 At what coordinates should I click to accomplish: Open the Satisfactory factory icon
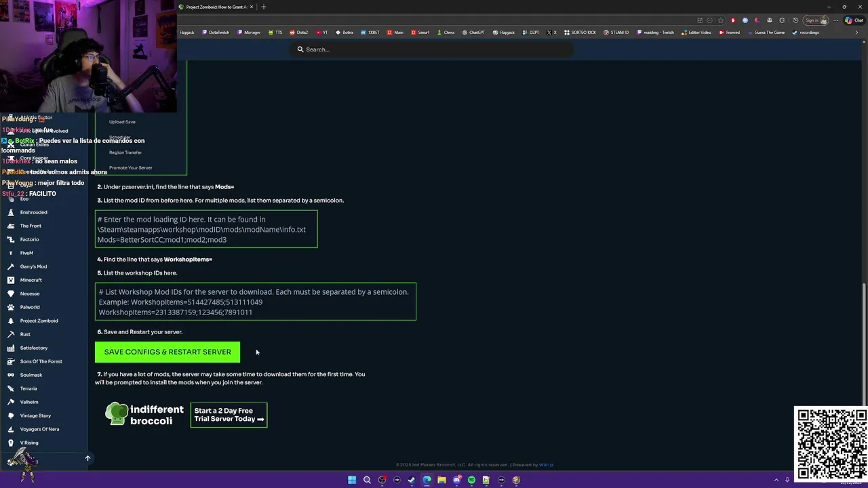point(11,348)
